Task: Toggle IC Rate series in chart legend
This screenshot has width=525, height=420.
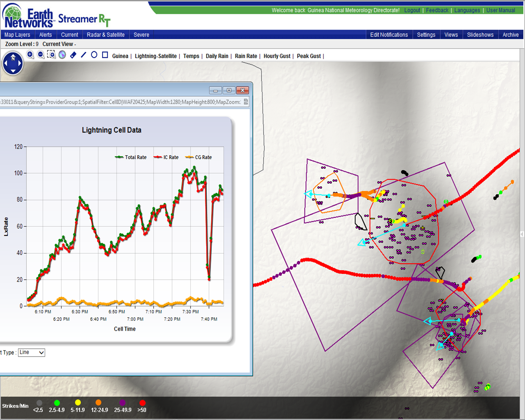Action: [x=166, y=157]
